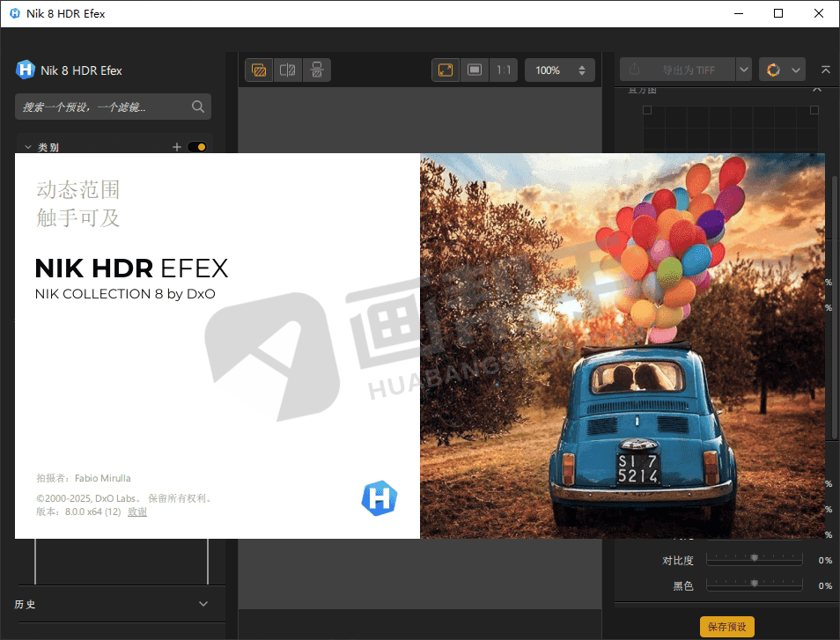Click the blue H logo on the splash screen

(x=379, y=498)
